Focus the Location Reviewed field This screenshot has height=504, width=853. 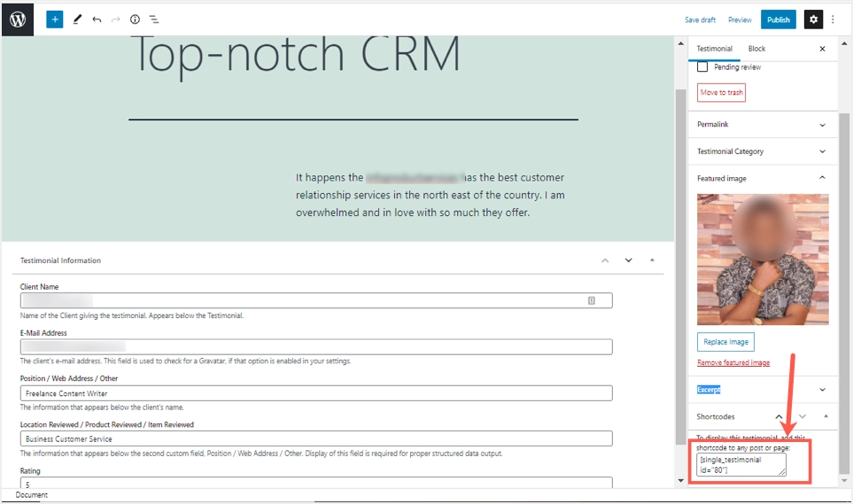coord(316,438)
